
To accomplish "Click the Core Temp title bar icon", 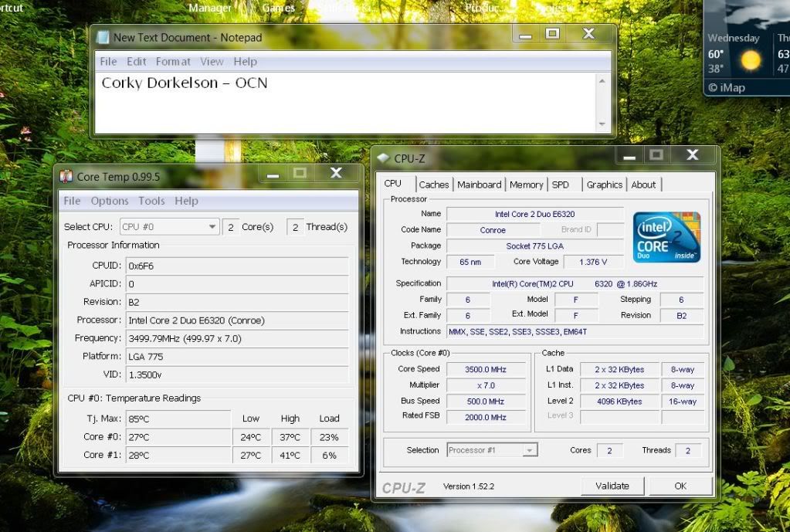I will click(66, 176).
